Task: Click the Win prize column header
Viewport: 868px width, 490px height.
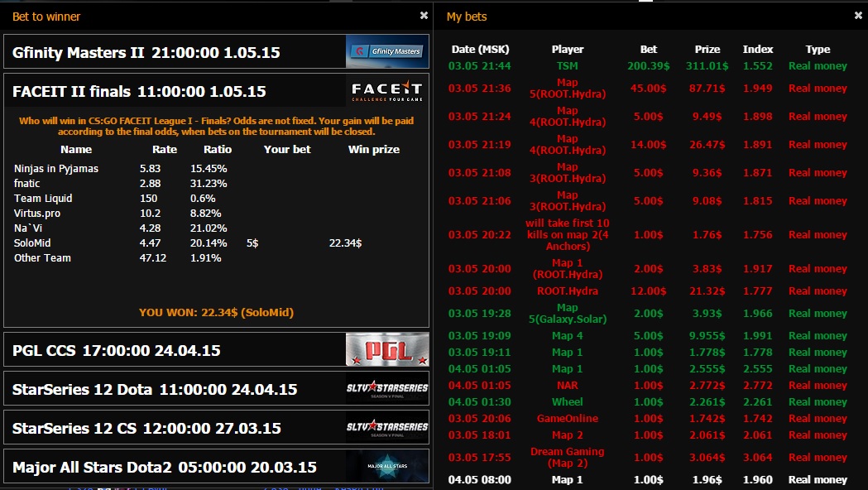Action: tap(374, 150)
